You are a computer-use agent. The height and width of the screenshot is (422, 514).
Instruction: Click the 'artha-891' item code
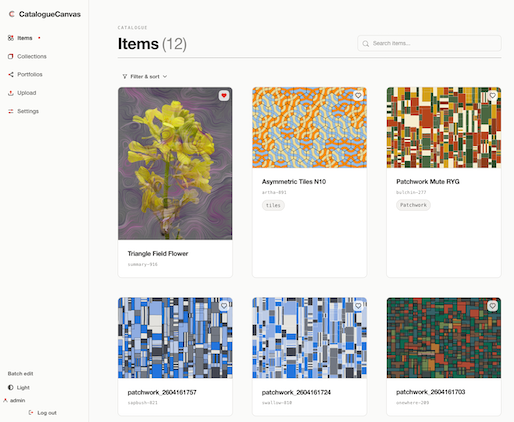click(x=274, y=192)
